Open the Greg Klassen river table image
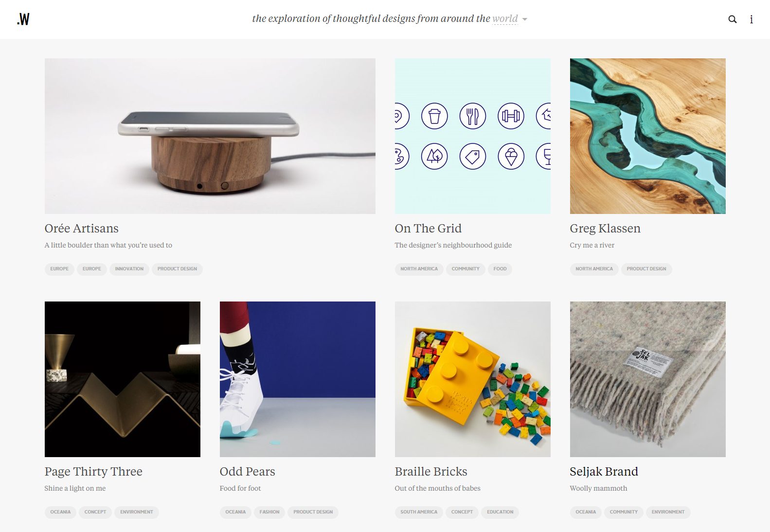The height and width of the screenshot is (532, 770). click(x=648, y=136)
